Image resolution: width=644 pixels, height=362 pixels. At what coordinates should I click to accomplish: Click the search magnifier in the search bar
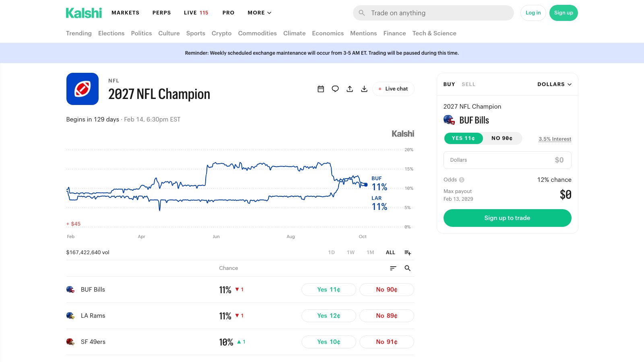362,13
